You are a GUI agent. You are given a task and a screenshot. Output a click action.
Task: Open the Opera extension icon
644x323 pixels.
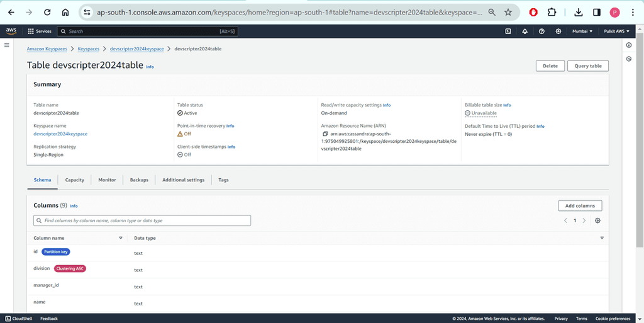(x=533, y=13)
